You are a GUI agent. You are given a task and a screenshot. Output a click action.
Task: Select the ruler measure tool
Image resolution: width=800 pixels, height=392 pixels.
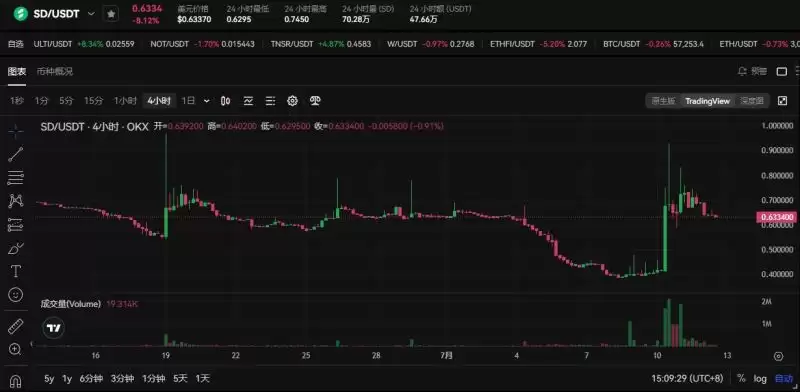point(16,327)
